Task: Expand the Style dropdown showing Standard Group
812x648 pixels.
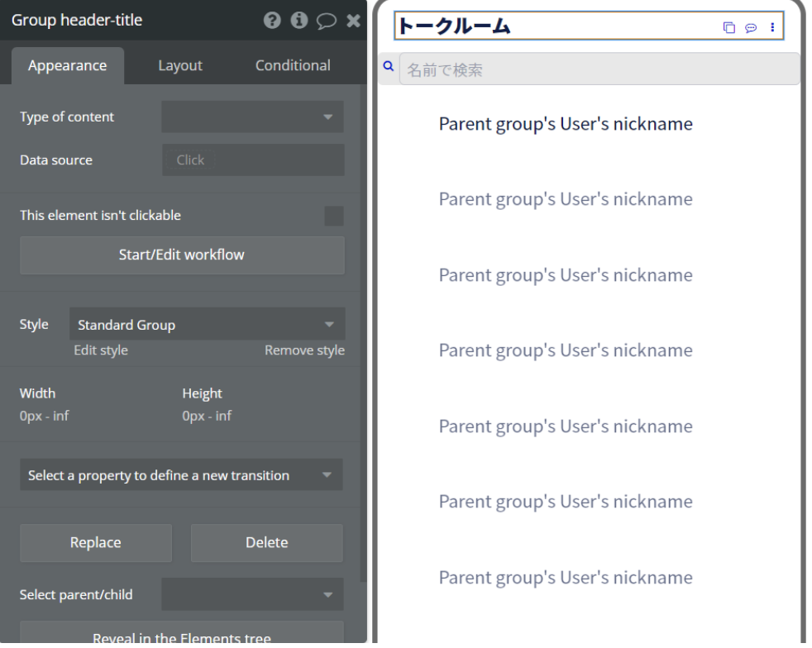Action: [207, 325]
